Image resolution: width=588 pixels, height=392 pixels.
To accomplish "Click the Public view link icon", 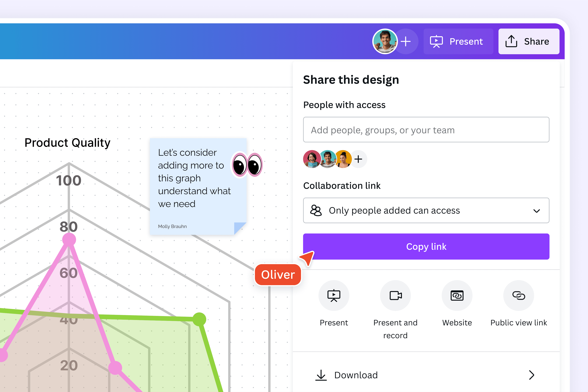I will 518,295.
